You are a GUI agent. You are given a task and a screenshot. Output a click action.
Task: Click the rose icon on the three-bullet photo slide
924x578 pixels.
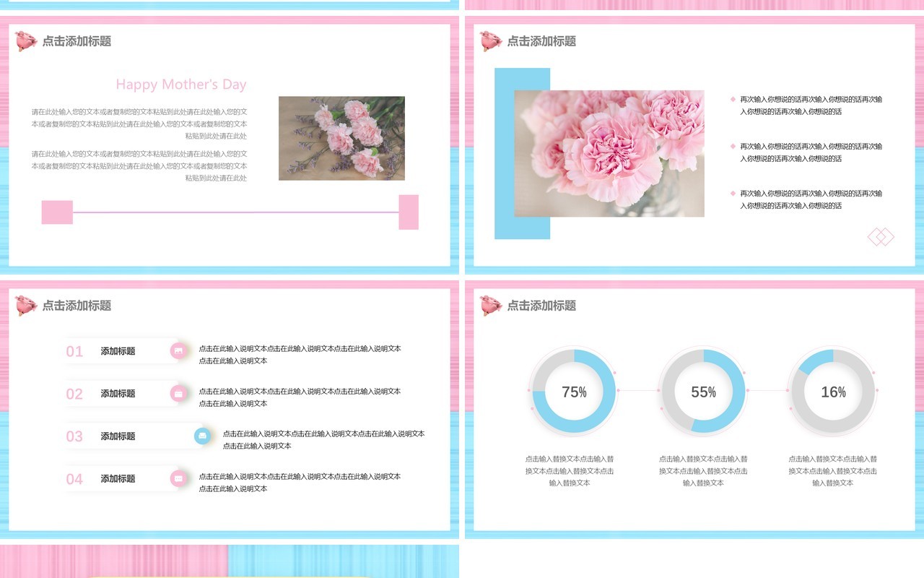pyautogui.click(x=491, y=41)
